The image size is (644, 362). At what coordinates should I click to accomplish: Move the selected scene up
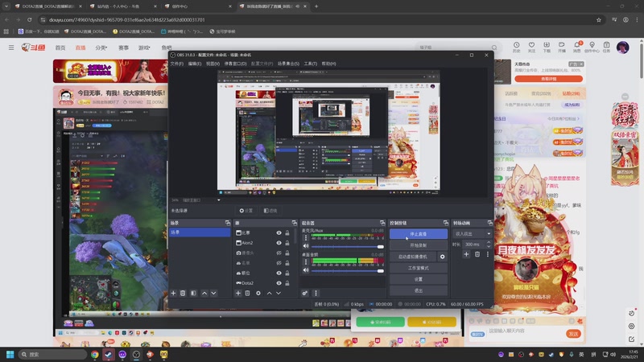tap(204, 293)
